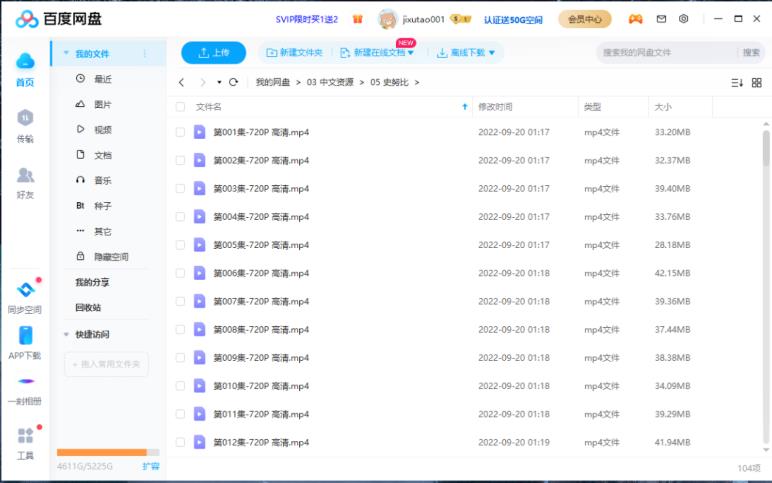Screen dimensions: 772x483
Task: Open the 回收站 recycle bin
Action: [x=88, y=307]
